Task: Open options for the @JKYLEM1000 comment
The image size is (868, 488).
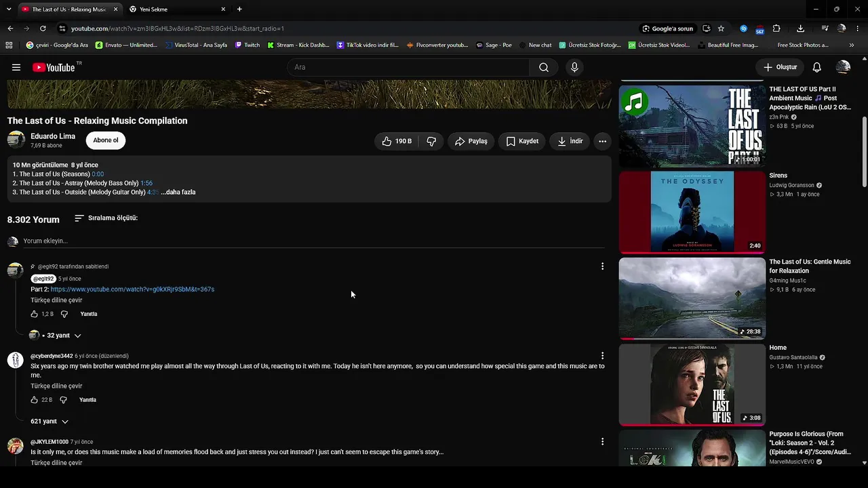Action: (602, 442)
